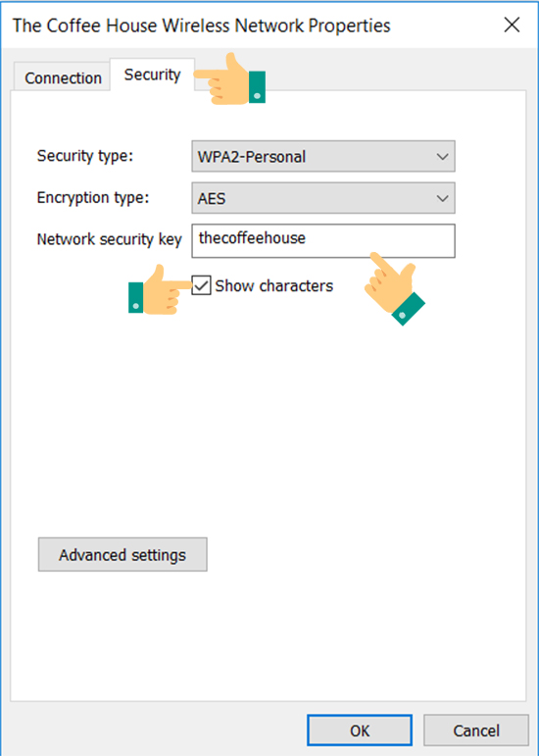The width and height of the screenshot is (539, 756).
Task: Click the Show characters label text
Action: [x=274, y=286]
